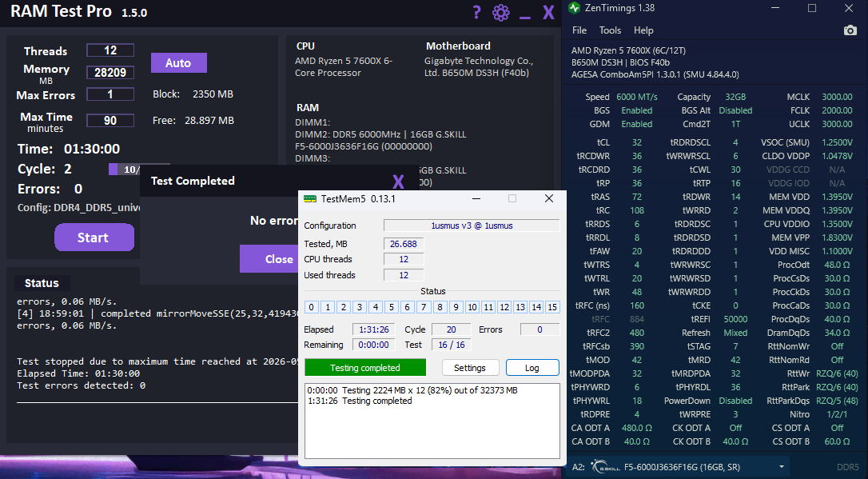Click the Auto button in RAM Test Pro

click(179, 63)
